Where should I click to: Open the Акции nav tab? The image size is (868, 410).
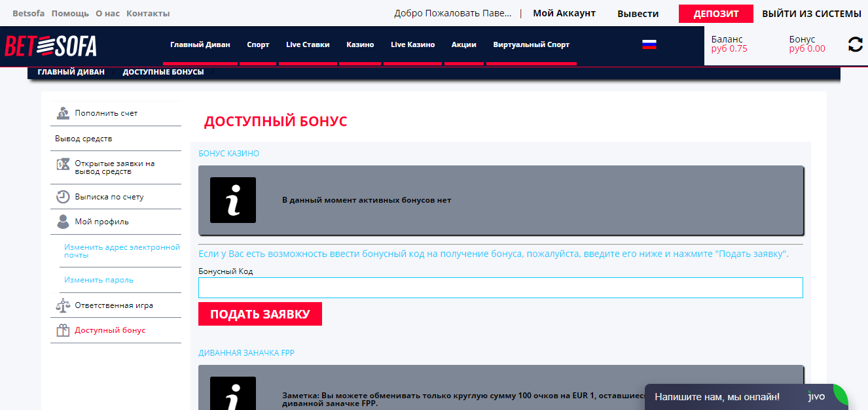pyautogui.click(x=464, y=44)
